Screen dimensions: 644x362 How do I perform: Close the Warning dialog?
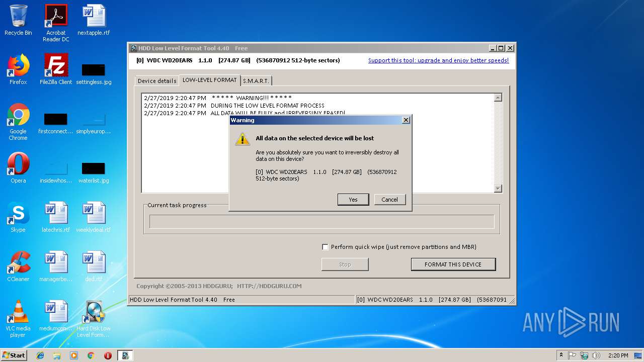coord(406,120)
